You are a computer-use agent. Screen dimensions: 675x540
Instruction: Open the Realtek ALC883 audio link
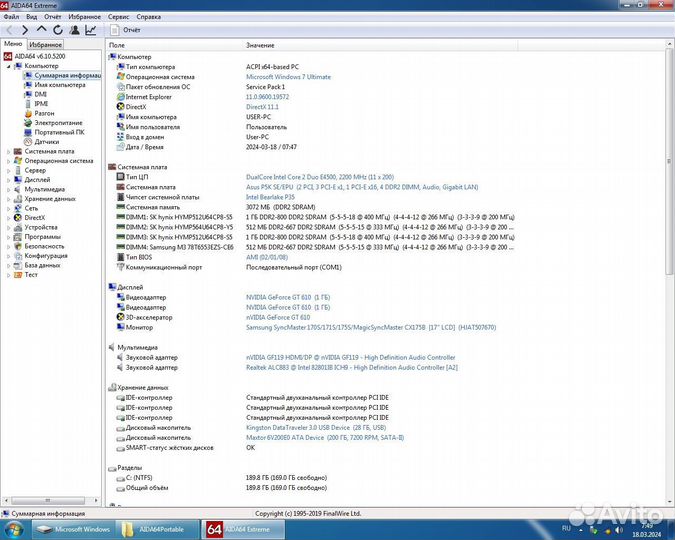click(x=352, y=368)
